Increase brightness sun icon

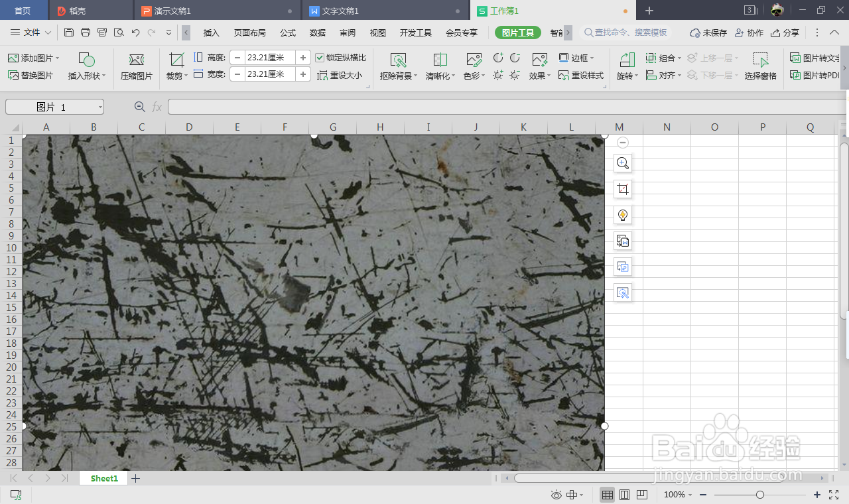coord(498,76)
